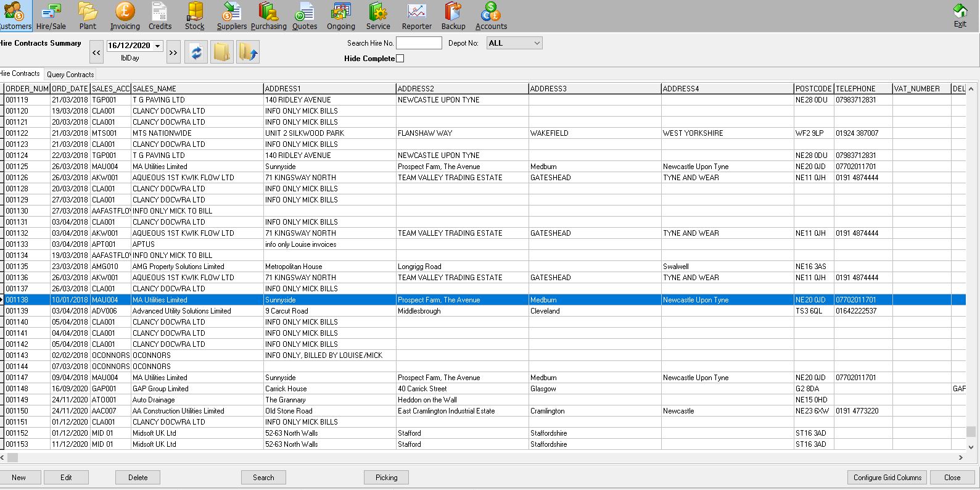The width and height of the screenshot is (980, 490).
Task: Open the Stock module icon
Action: (x=194, y=12)
